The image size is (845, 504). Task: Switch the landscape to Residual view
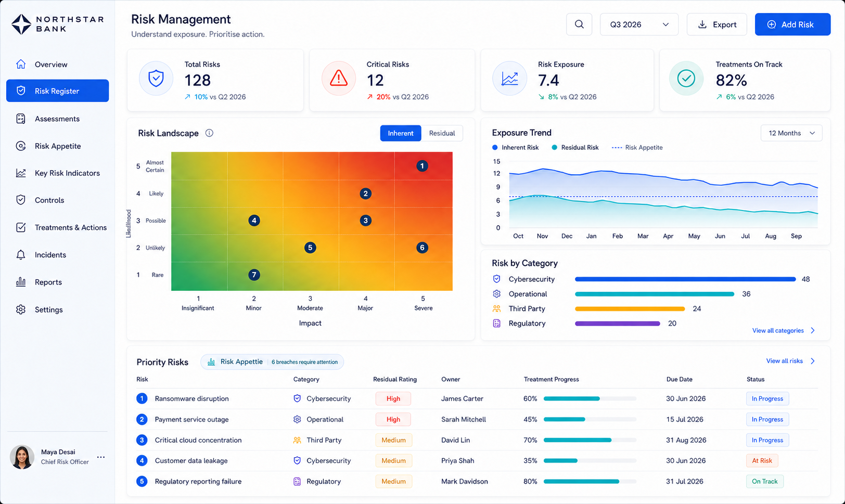(x=442, y=133)
